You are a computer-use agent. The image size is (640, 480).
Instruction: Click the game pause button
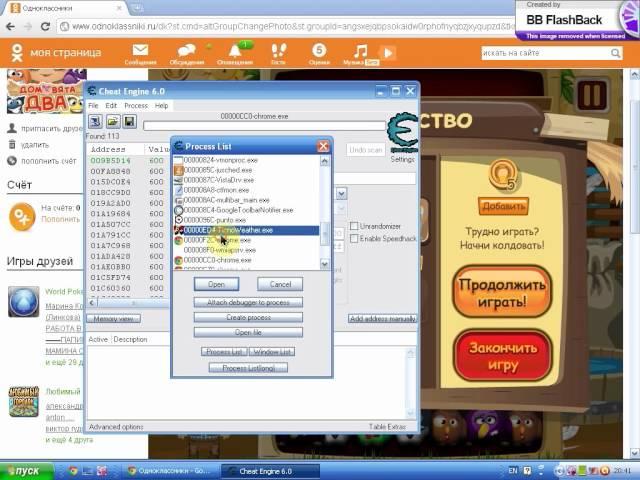click(591, 95)
